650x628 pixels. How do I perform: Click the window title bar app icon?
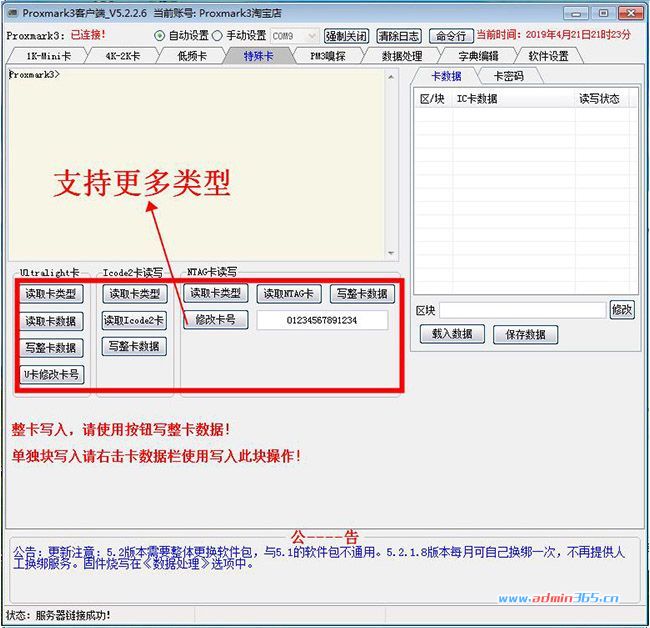12,13
